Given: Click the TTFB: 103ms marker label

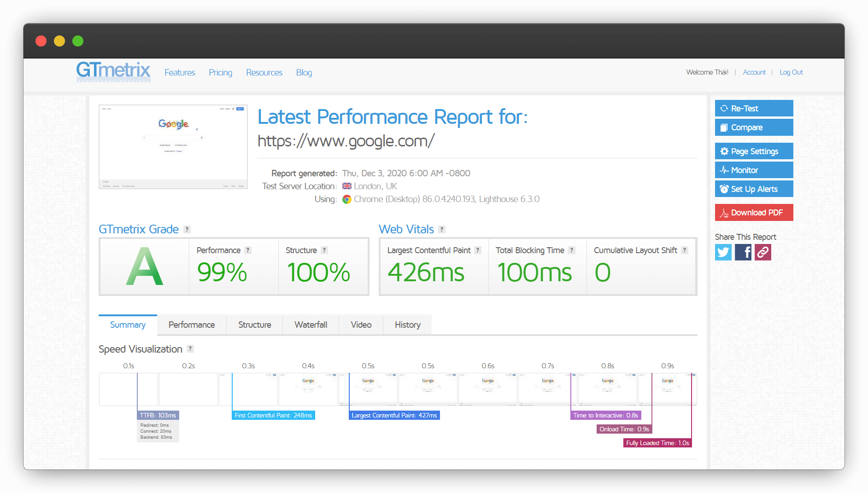Looking at the screenshot, I should click(158, 415).
